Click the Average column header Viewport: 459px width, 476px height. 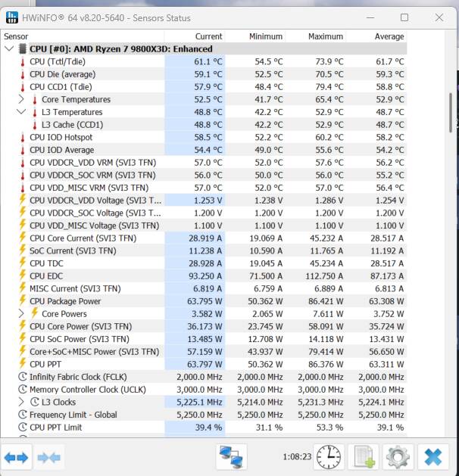coord(376,36)
